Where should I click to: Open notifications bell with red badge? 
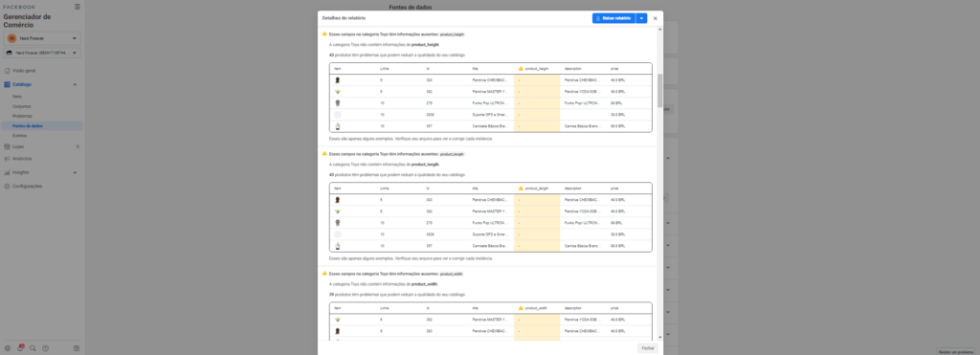(20, 348)
